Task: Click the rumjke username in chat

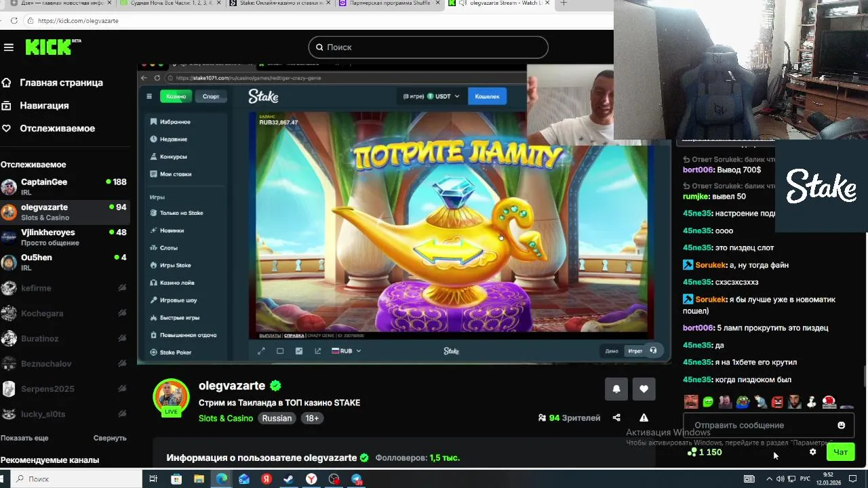Action: click(696, 197)
